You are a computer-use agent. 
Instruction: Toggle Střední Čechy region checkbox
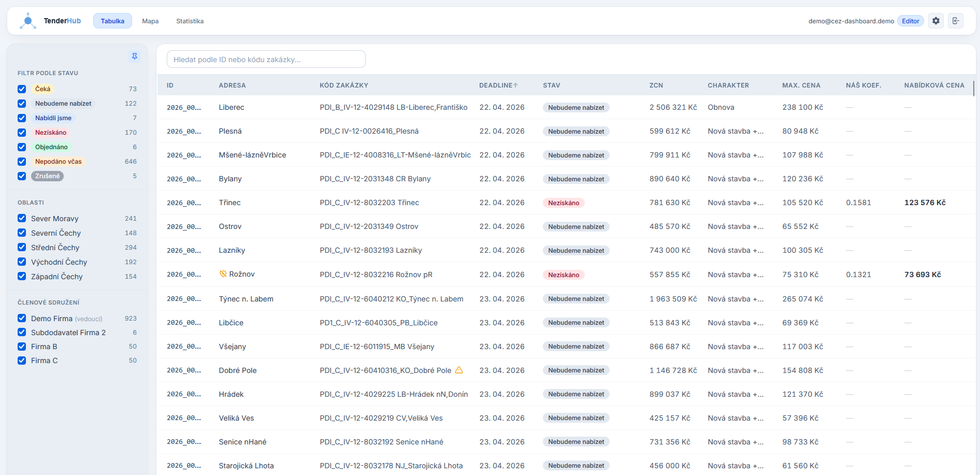pos(22,247)
